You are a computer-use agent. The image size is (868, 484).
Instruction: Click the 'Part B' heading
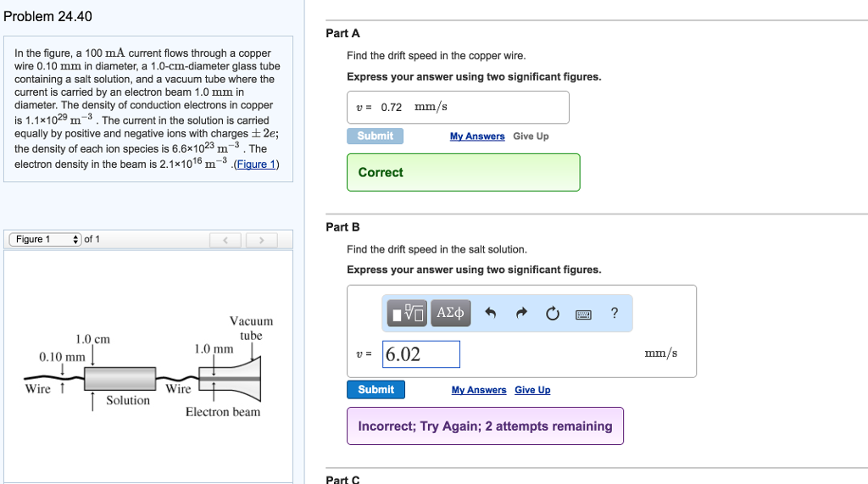(x=342, y=227)
